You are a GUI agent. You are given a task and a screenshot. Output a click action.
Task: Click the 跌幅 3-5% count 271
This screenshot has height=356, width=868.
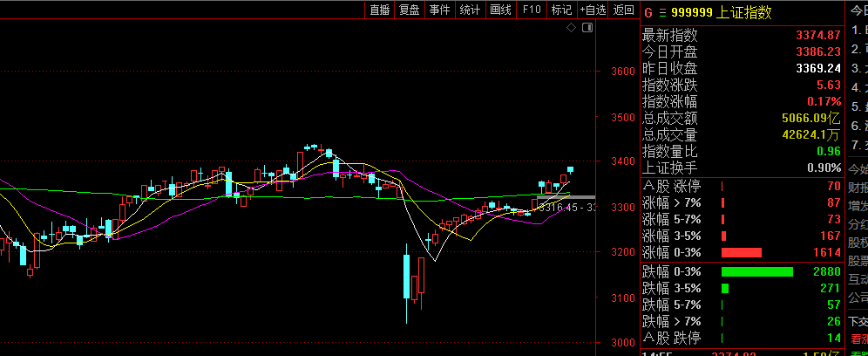(831, 288)
